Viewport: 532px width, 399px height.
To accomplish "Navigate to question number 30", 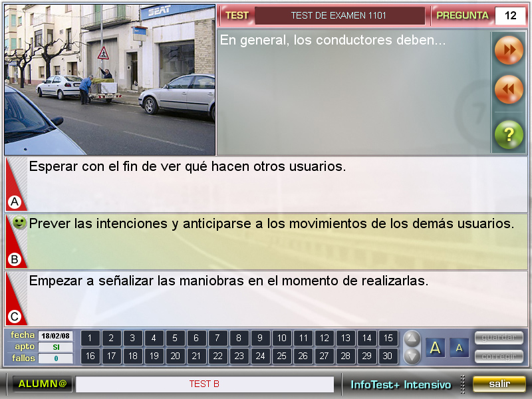I will (388, 356).
